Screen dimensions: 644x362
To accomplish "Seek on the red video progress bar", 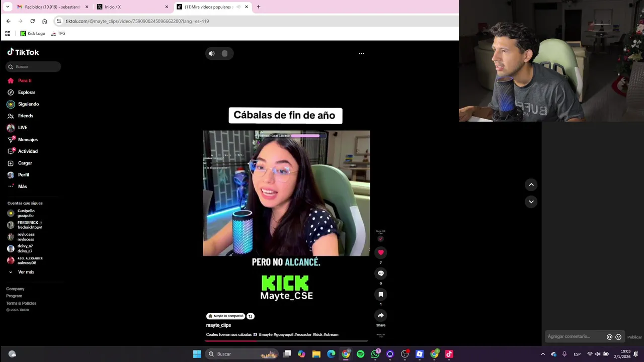I will [x=286, y=341].
